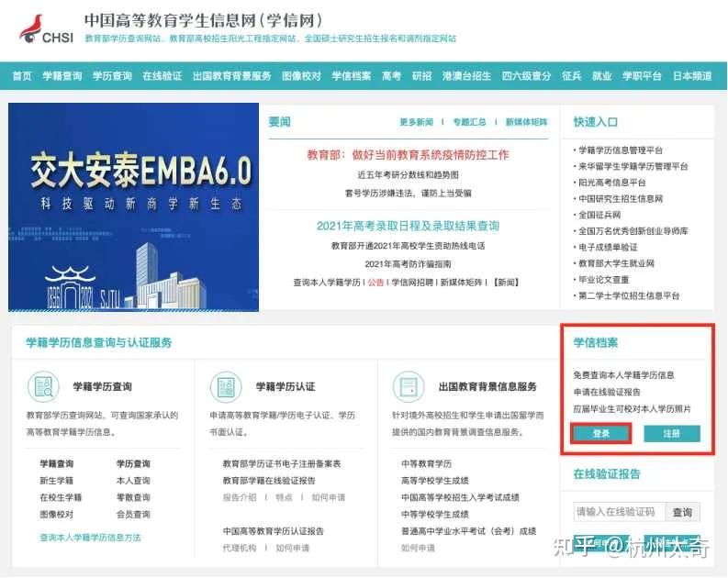Go to 学信档案 in nav bar
The image size is (728, 578).
(352, 75)
